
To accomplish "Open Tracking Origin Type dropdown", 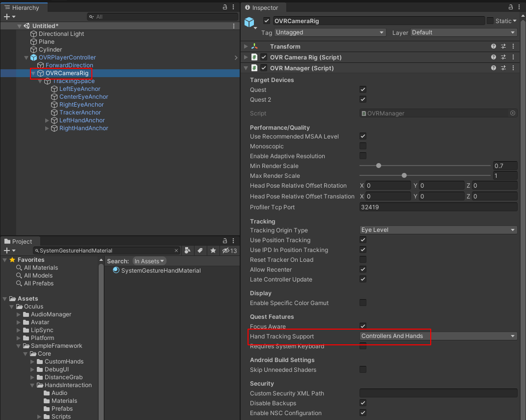I will coord(438,230).
